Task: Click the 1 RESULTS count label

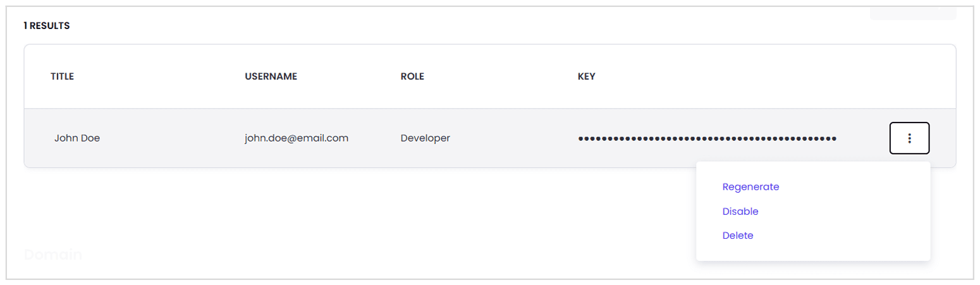Action: [x=46, y=26]
